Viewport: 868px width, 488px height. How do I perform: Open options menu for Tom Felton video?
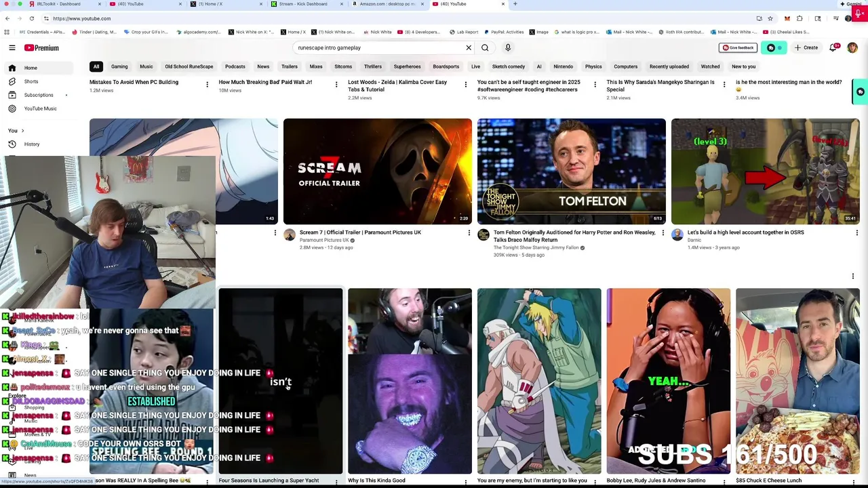coord(663,233)
